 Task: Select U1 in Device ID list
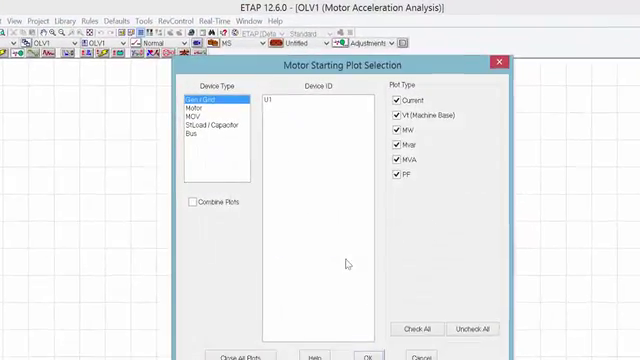point(318,100)
